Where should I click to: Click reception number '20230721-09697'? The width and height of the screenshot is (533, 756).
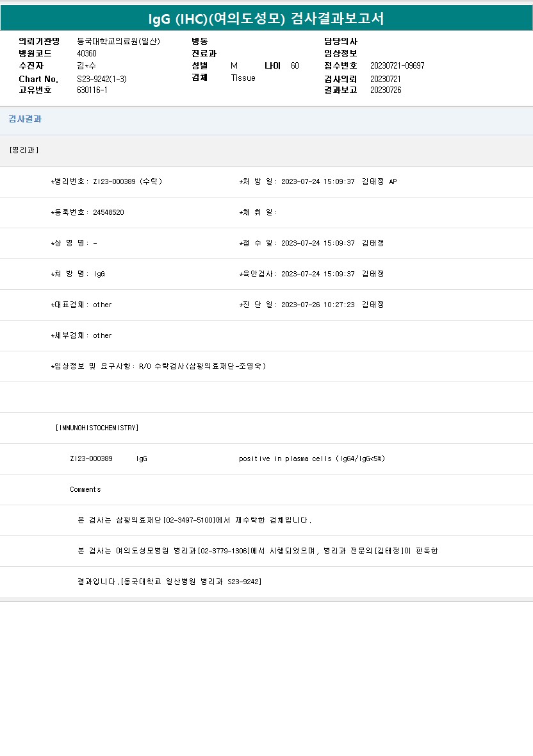click(397, 65)
